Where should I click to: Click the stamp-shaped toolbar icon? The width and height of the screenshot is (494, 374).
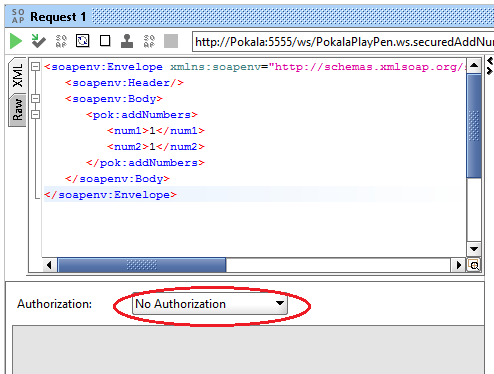[127, 41]
